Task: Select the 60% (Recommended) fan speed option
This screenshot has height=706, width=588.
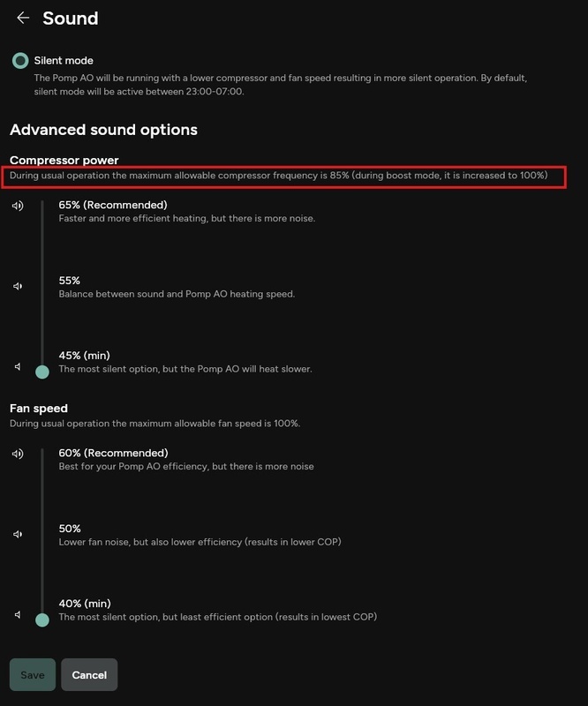Action: [x=113, y=453]
